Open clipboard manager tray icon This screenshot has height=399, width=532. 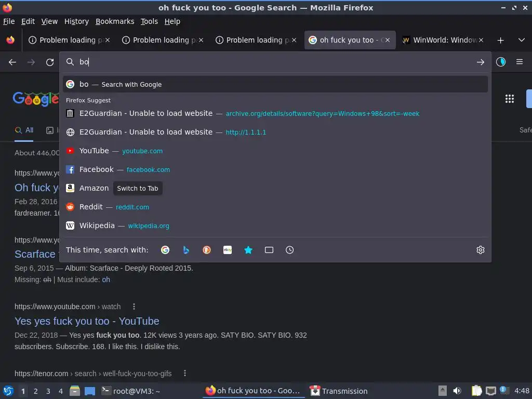[476, 391]
